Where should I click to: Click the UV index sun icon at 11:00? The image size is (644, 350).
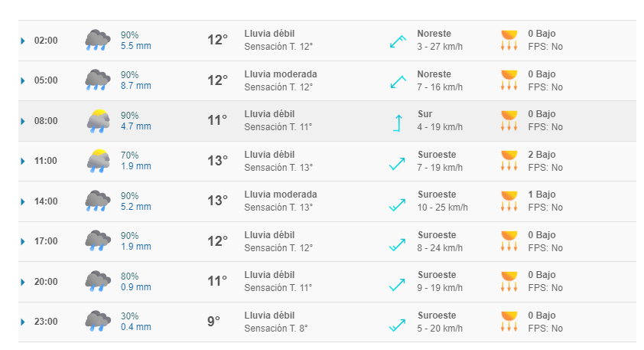pyautogui.click(x=509, y=161)
